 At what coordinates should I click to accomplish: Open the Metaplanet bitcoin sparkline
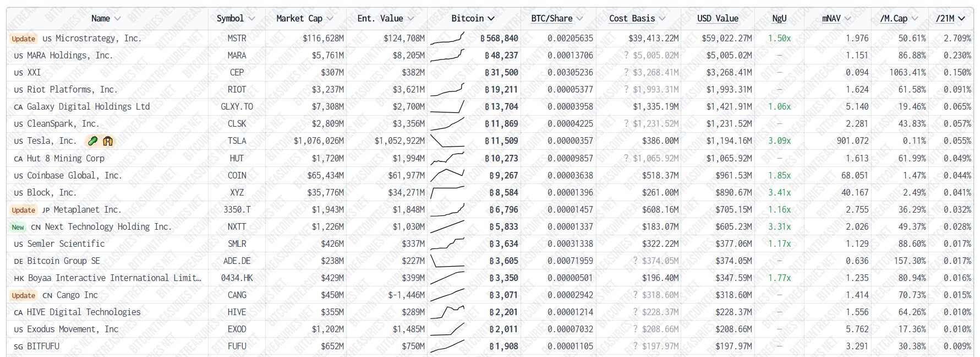(x=447, y=209)
